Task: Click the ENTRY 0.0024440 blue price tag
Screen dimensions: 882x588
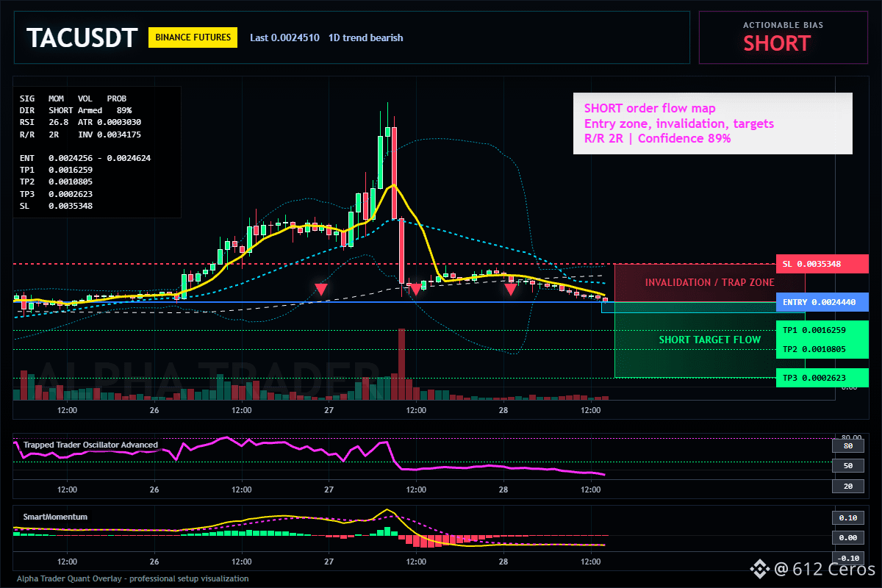Action: pyautogui.click(x=822, y=302)
